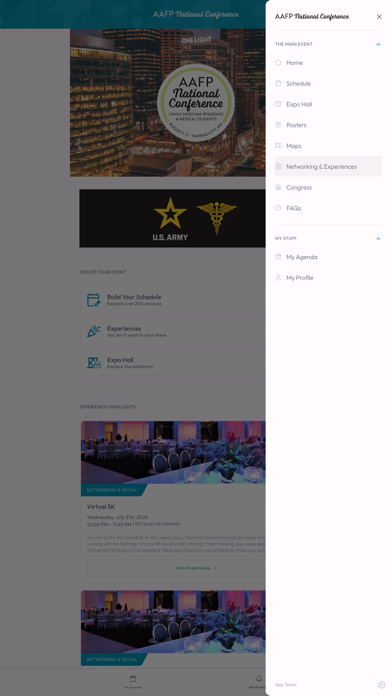Viewport: 392px width, 696px height.
Task: Open Schedule from the menu
Action: (x=329, y=83)
